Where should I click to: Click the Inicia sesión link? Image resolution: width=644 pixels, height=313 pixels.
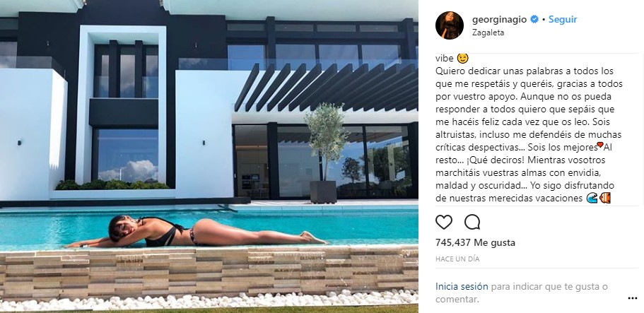pos(462,286)
